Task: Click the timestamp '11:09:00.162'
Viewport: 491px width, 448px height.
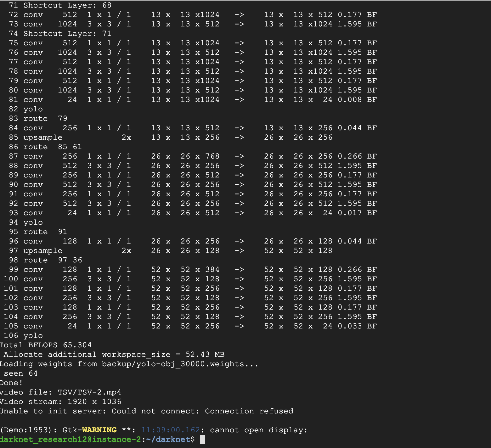Action: coord(171,430)
